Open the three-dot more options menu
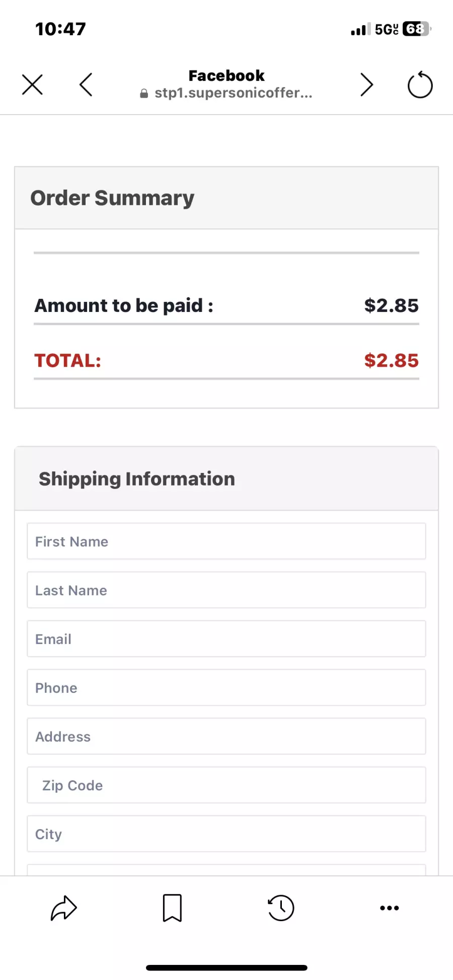Image resolution: width=453 pixels, height=980 pixels. 390,908
